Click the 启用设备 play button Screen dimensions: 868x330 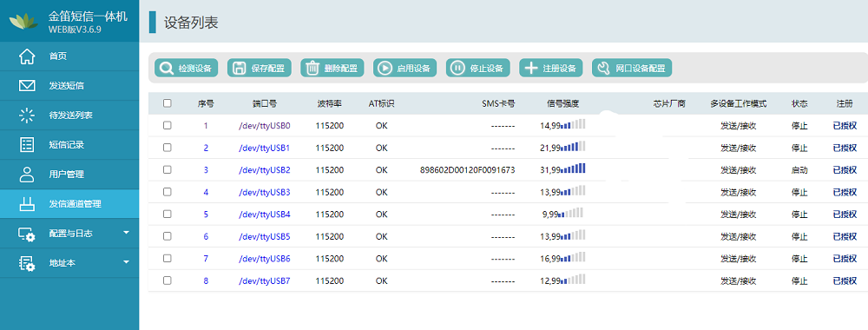(x=405, y=68)
